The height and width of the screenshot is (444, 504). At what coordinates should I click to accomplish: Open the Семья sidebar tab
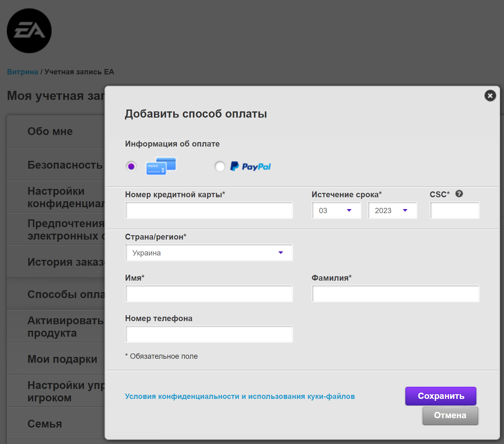[56, 424]
